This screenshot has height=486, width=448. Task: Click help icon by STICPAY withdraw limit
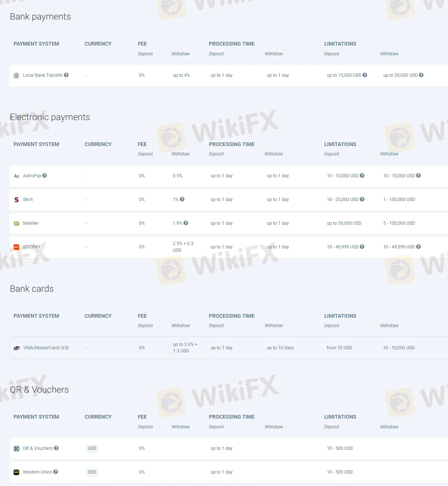tap(419, 247)
